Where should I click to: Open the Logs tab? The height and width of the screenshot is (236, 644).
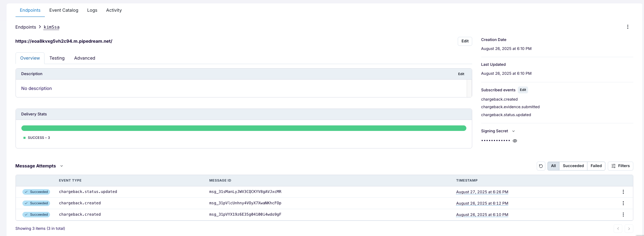[92, 10]
